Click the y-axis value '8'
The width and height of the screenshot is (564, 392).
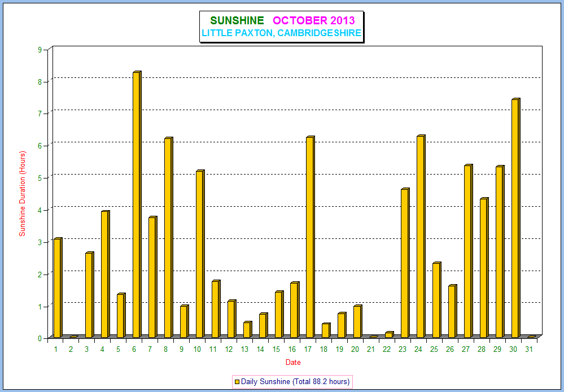pyautogui.click(x=40, y=82)
